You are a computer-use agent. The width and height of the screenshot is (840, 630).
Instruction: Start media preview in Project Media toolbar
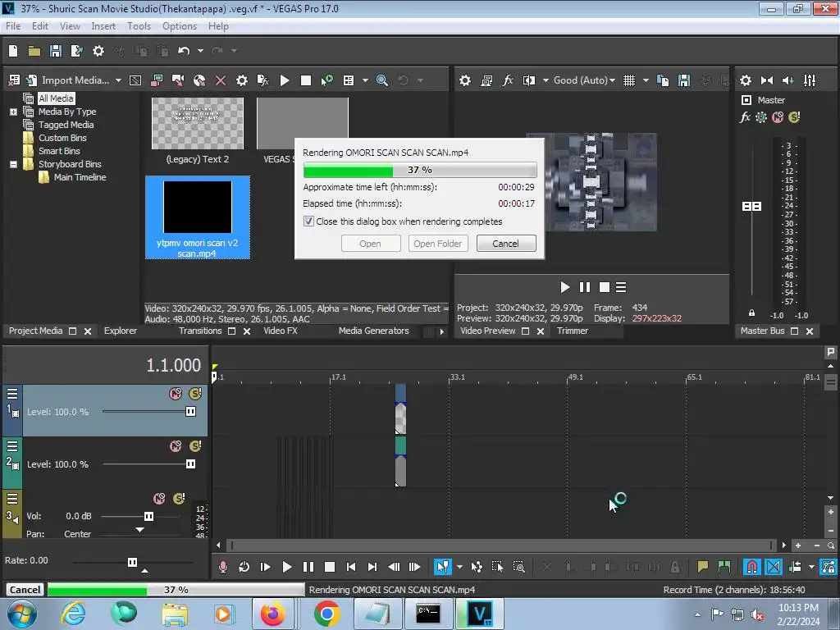(285, 80)
